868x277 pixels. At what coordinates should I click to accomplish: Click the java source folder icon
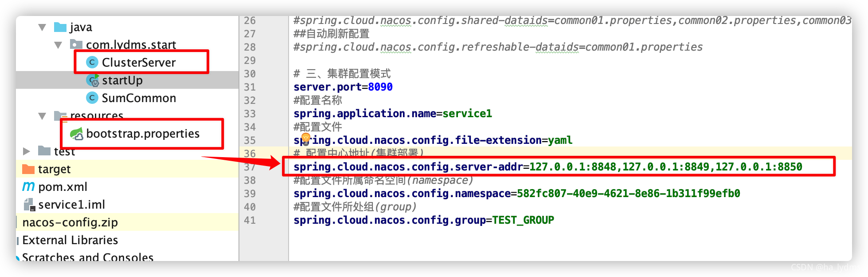pyautogui.click(x=60, y=27)
